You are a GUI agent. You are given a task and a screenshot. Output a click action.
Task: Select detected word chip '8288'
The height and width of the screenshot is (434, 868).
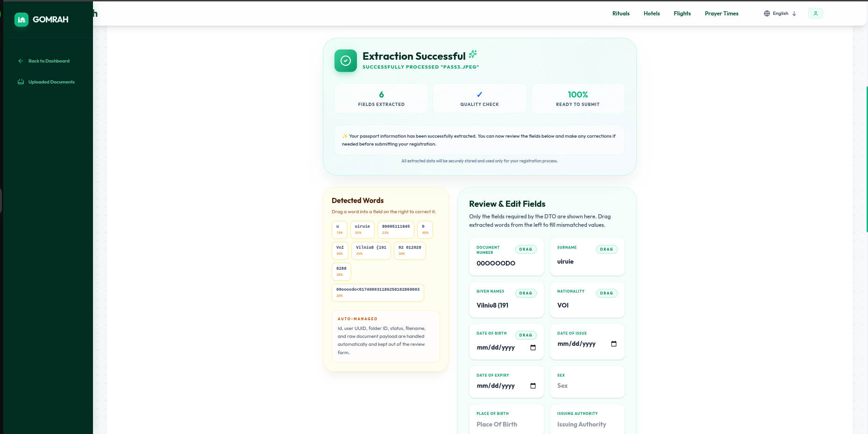342,272
